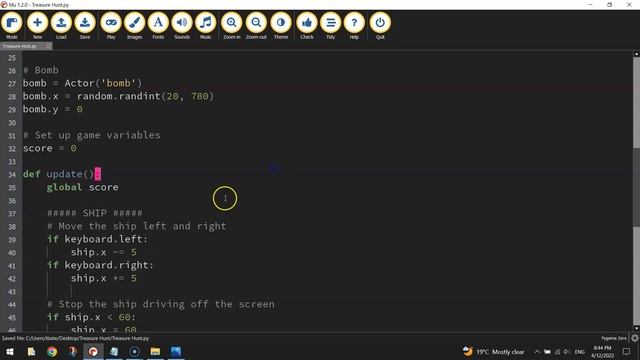
Task: Open the taskbar clock and date
Action: pyautogui.click(x=602, y=352)
